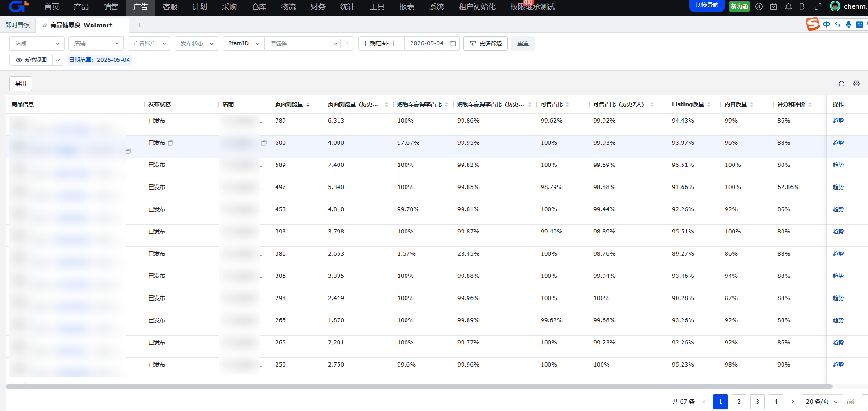Screen dimensions: 868x411
Task: Switch to the 即时看板 tab
Action: click(x=18, y=25)
